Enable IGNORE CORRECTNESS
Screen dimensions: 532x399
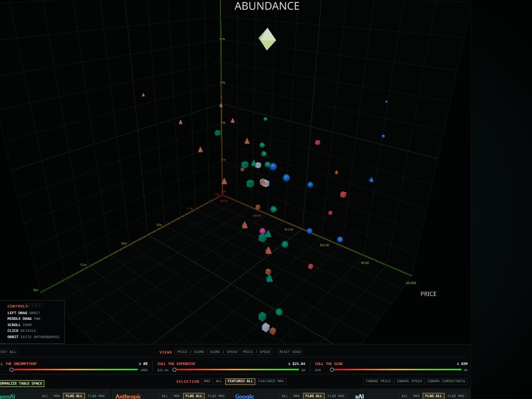coord(446,381)
